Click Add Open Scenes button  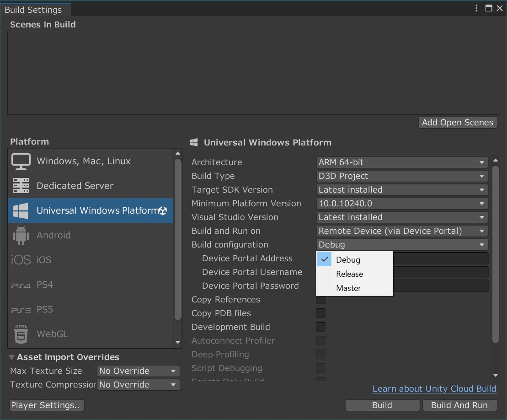(x=458, y=123)
